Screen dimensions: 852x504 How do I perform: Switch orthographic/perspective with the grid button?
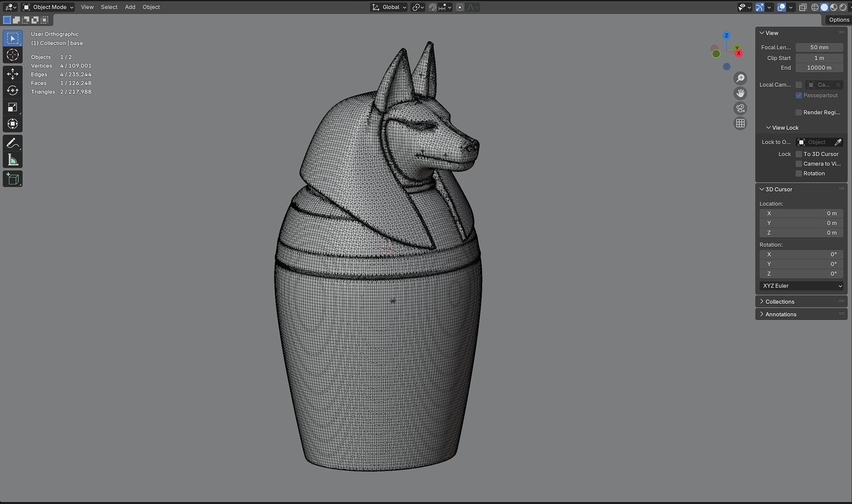click(x=740, y=123)
